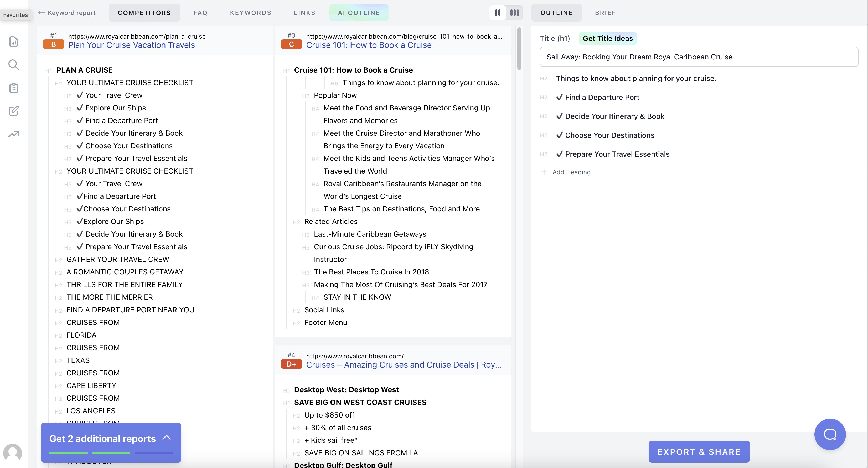Select the 'CAPE LIBERTY' H2 heading

[x=91, y=386]
